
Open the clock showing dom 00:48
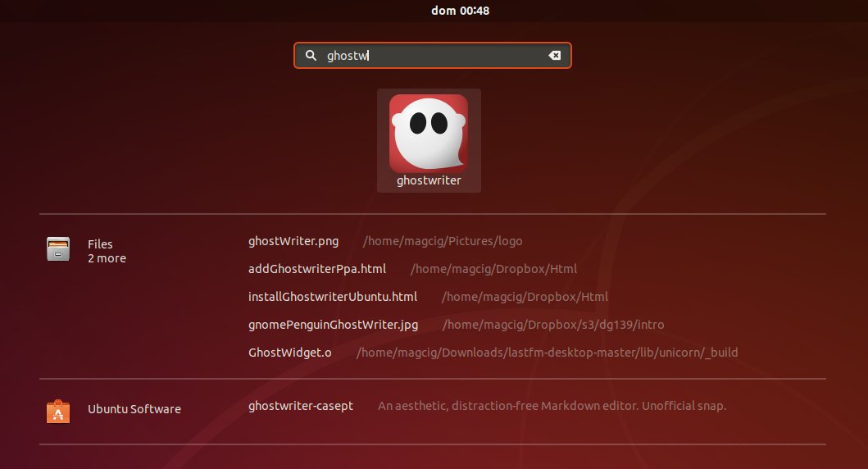[460, 11]
